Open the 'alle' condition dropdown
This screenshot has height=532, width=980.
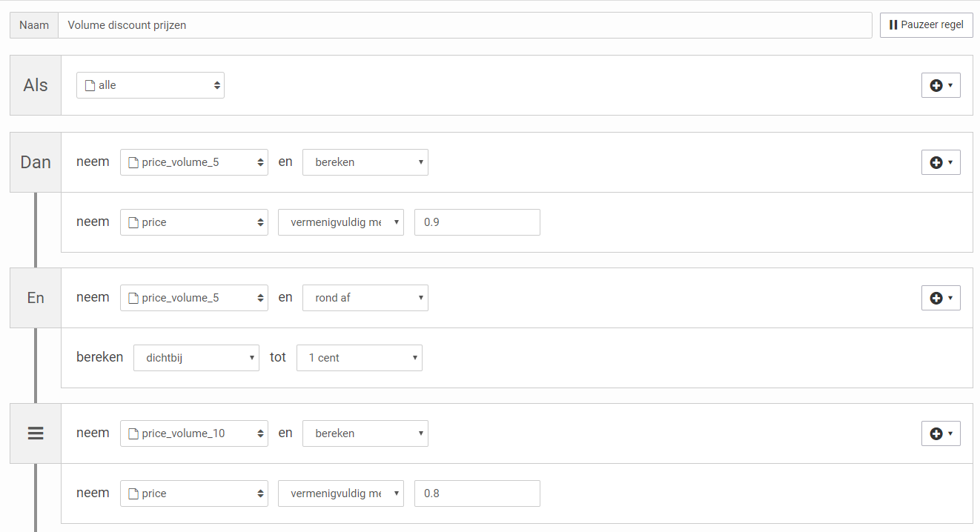click(150, 85)
